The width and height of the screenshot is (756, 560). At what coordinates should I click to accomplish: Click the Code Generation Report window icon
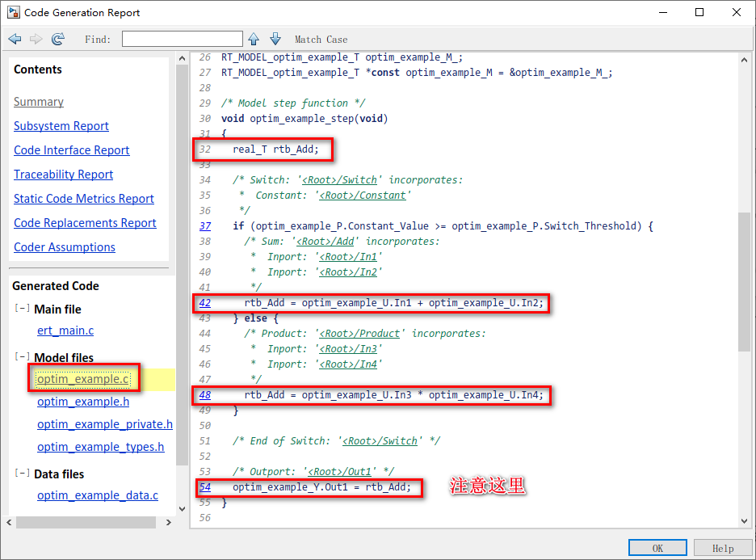click(14, 13)
